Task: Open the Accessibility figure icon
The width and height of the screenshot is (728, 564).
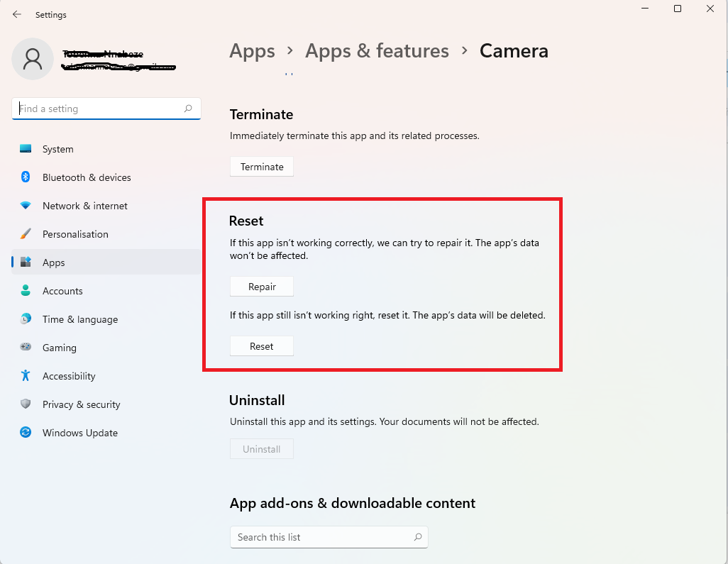Action: coord(26,376)
